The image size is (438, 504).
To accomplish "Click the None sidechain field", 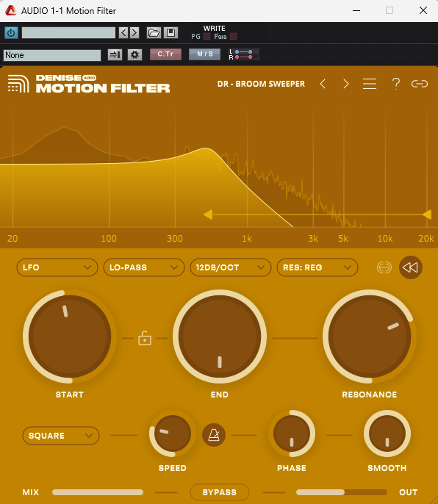I will point(52,55).
